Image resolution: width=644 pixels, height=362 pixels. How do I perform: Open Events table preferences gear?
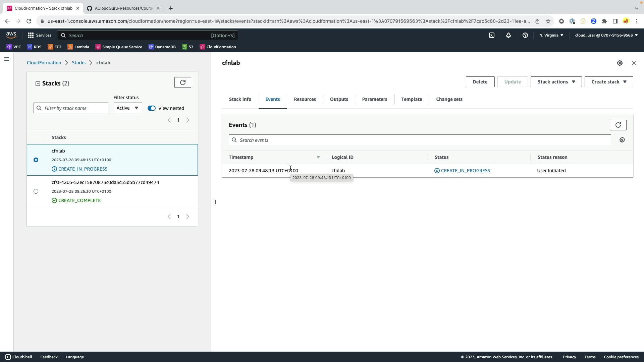pos(622,140)
